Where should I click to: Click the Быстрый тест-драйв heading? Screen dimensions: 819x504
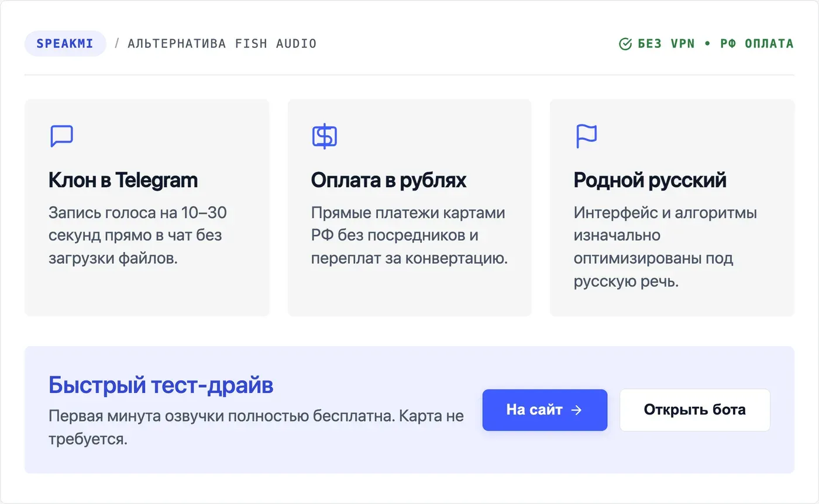[x=161, y=385]
